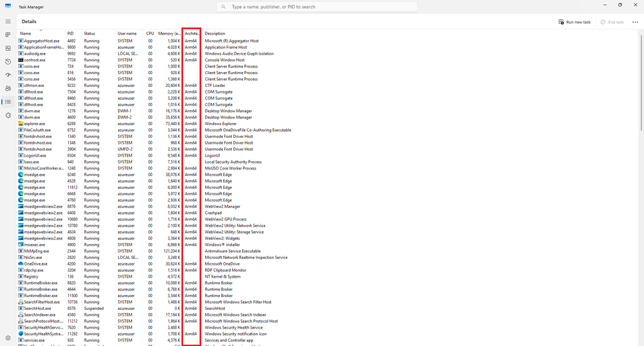
Task: Open the App history page icon
Action: [x=8, y=62]
